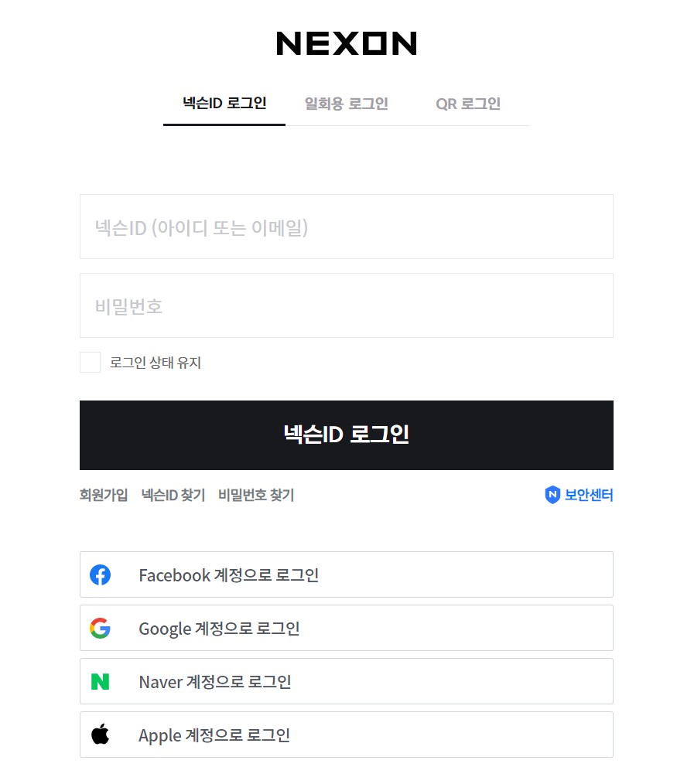
Task: Click the blue security center shield icon
Action: [552, 495]
